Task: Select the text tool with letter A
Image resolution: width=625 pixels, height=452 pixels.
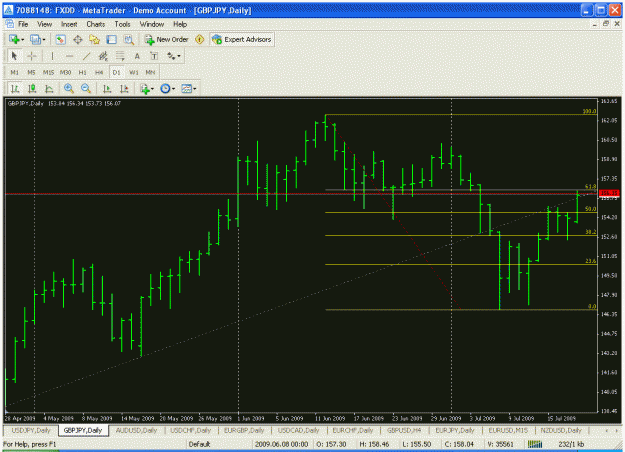Action: click(137, 56)
